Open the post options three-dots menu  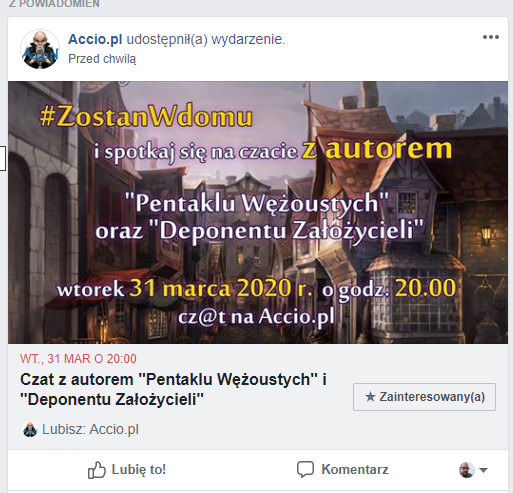[491, 37]
